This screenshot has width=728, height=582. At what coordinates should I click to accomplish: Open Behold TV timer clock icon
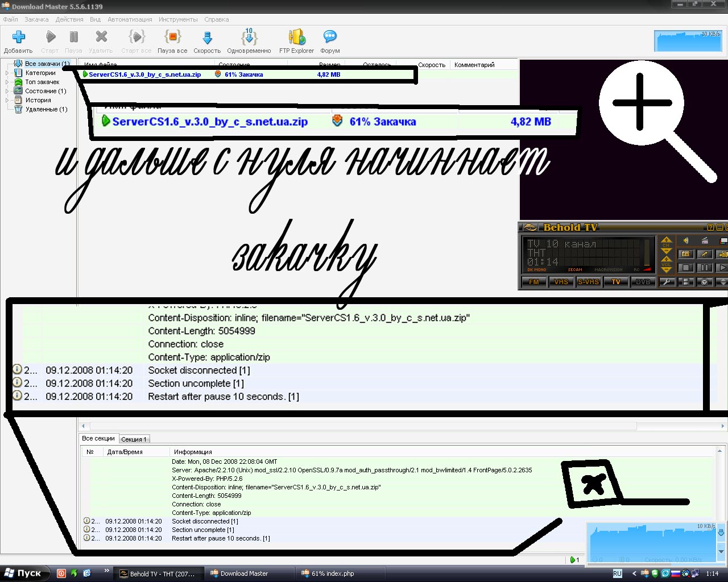click(704, 282)
